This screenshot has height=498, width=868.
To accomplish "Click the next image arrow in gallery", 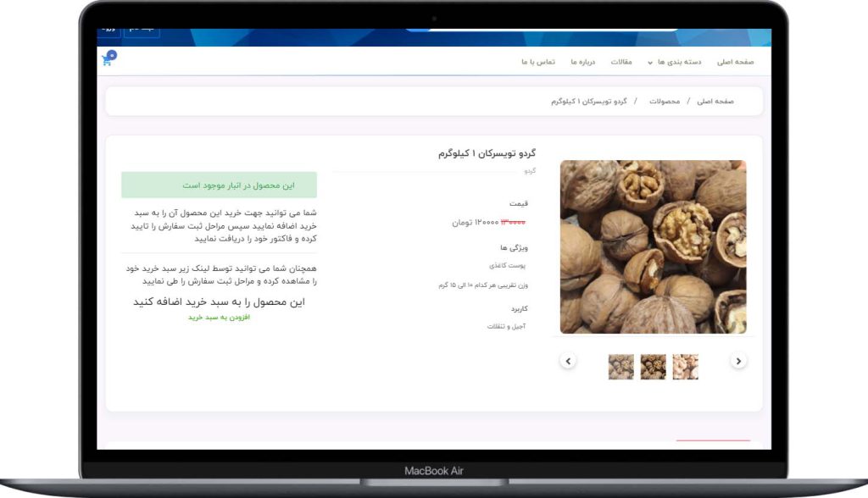I will [x=738, y=361].
